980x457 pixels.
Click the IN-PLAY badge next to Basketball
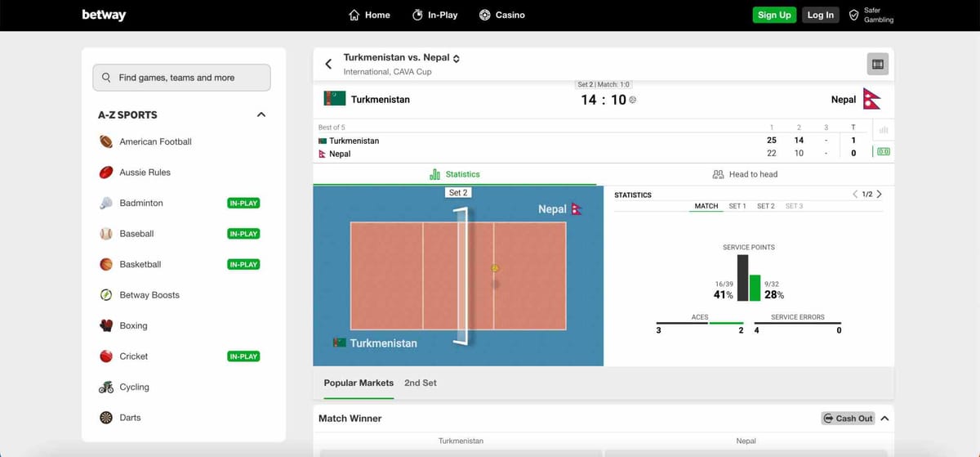243,264
